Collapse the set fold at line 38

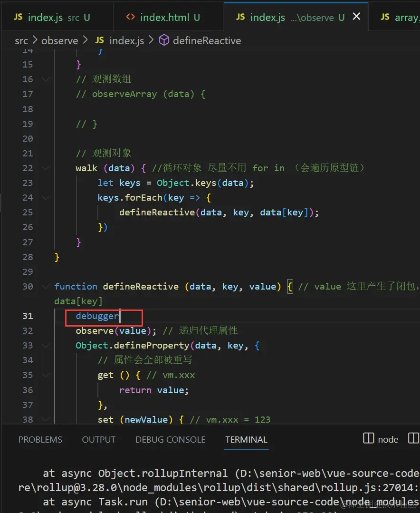(46, 419)
